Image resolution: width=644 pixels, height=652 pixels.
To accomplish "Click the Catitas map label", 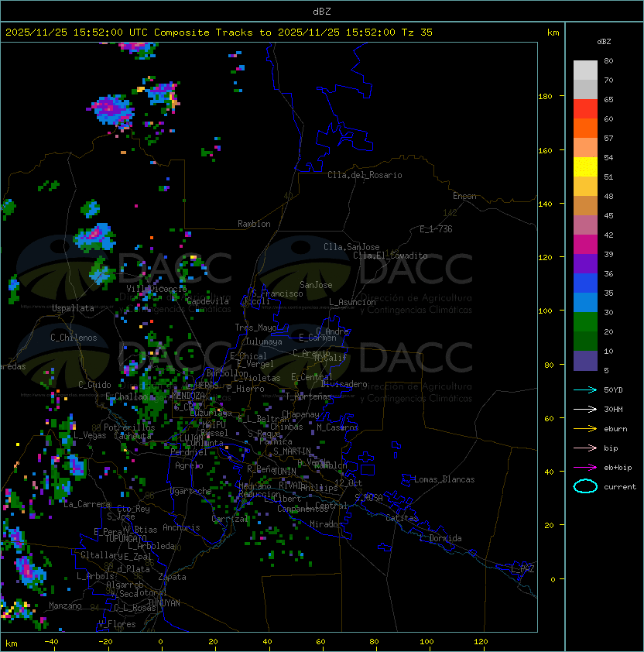I will 402,518.
